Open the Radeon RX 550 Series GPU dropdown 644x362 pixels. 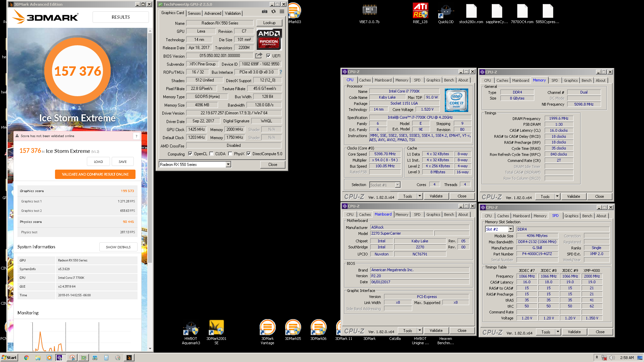(228, 164)
